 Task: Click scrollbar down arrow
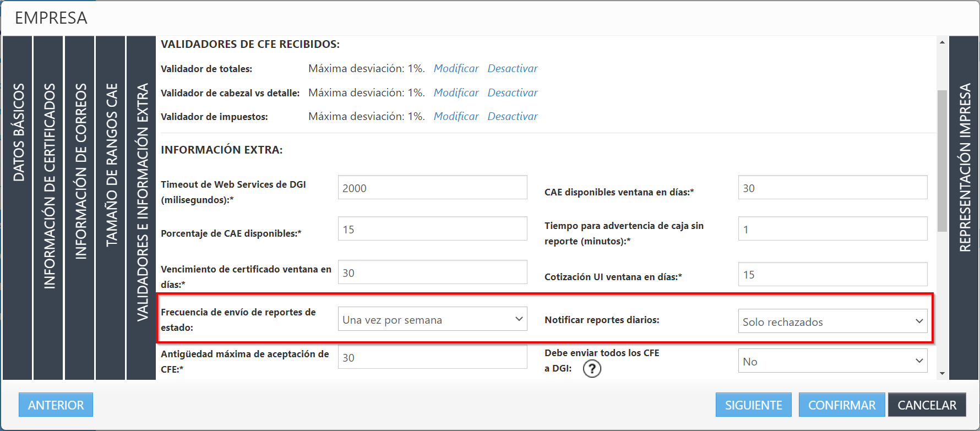pyautogui.click(x=942, y=373)
